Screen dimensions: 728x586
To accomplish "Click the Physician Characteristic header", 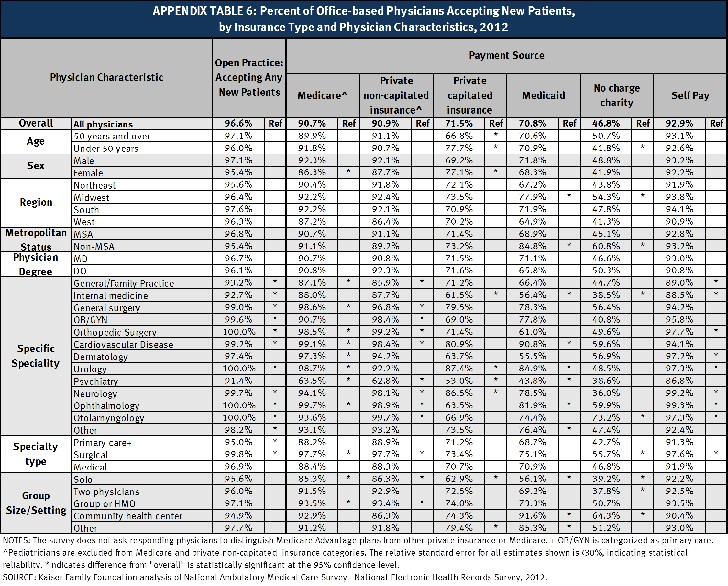I will (106, 77).
